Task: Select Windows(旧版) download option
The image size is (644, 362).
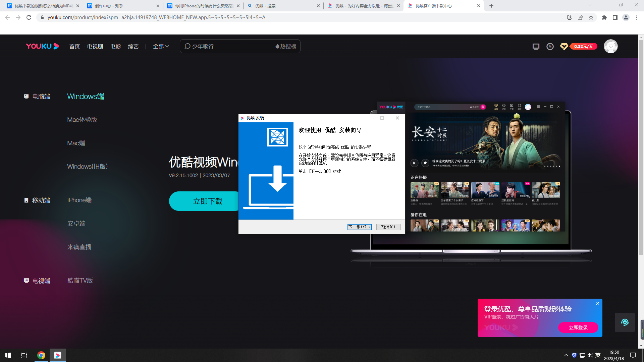Action: point(87,167)
